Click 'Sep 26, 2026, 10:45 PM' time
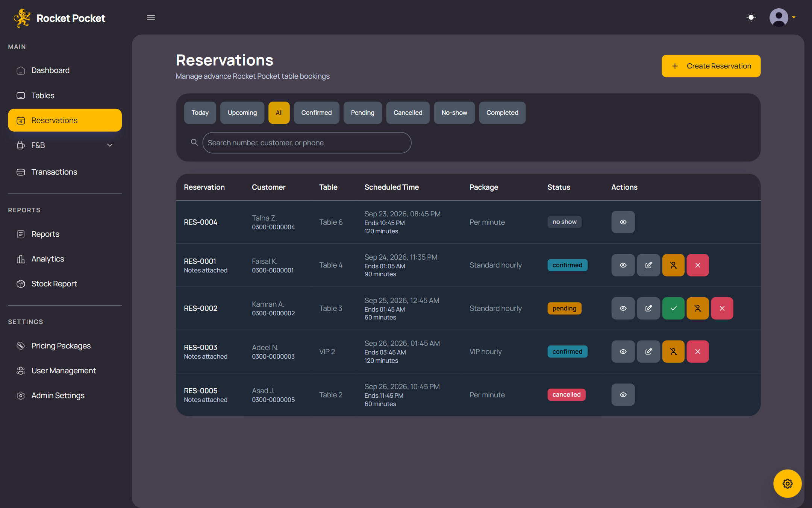The height and width of the screenshot is (508, 812). (402, 386)
